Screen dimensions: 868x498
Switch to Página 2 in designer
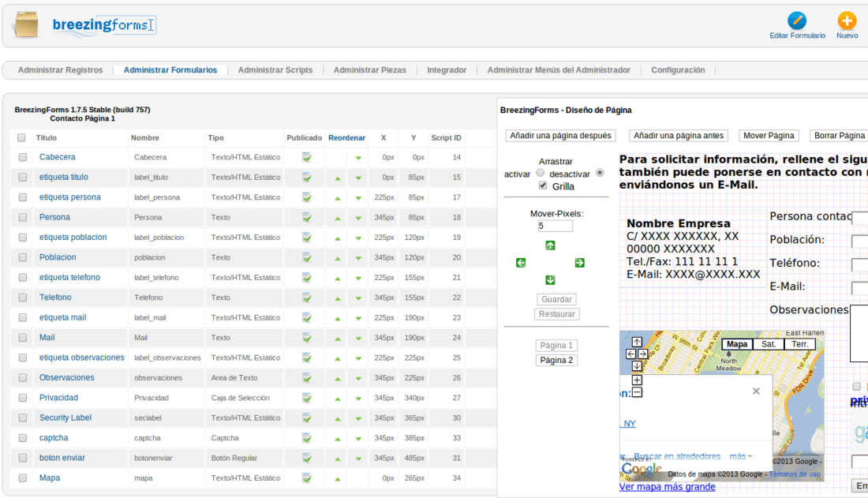click(x=556, y=360)
